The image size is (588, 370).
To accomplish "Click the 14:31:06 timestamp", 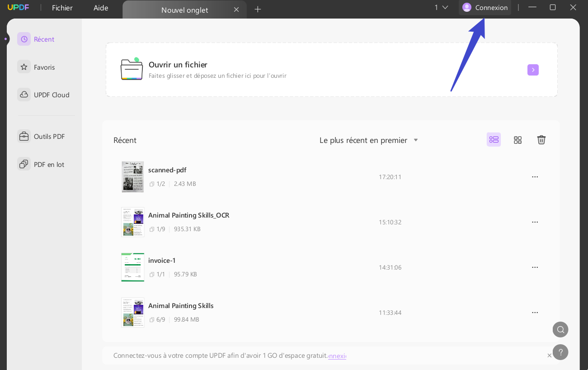I will point(390,267).
